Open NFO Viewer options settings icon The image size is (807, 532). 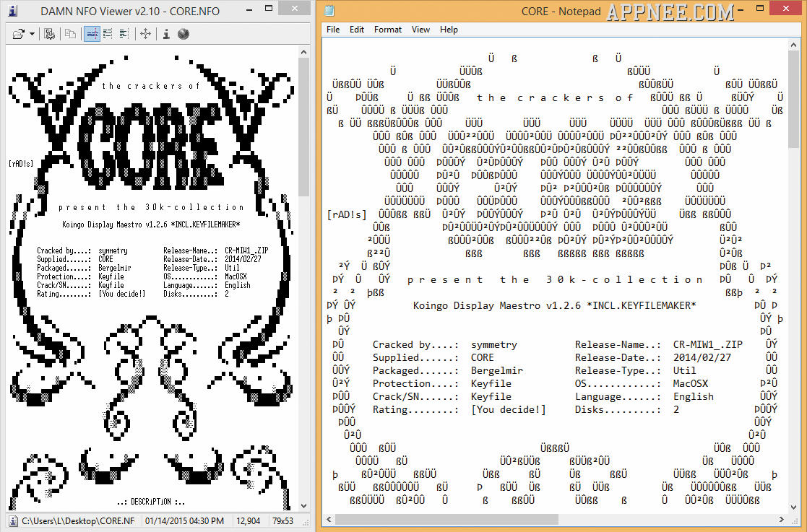49,34
